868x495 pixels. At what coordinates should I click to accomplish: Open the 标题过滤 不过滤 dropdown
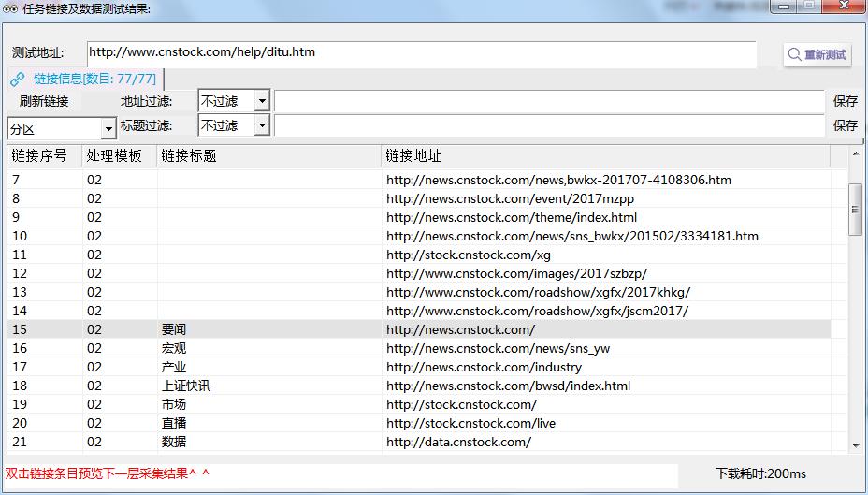[x=234, y=125]
